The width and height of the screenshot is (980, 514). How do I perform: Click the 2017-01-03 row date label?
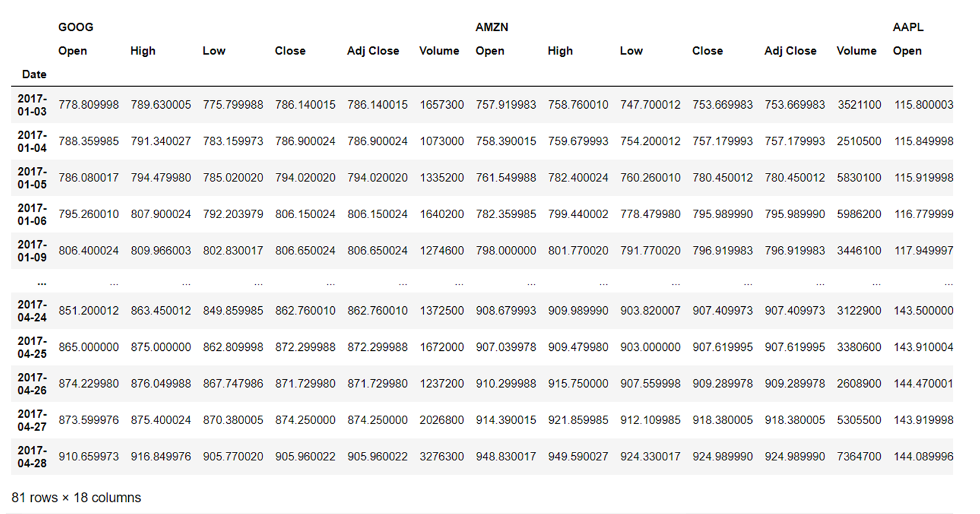pyautogui.click(x=32, y=105)
